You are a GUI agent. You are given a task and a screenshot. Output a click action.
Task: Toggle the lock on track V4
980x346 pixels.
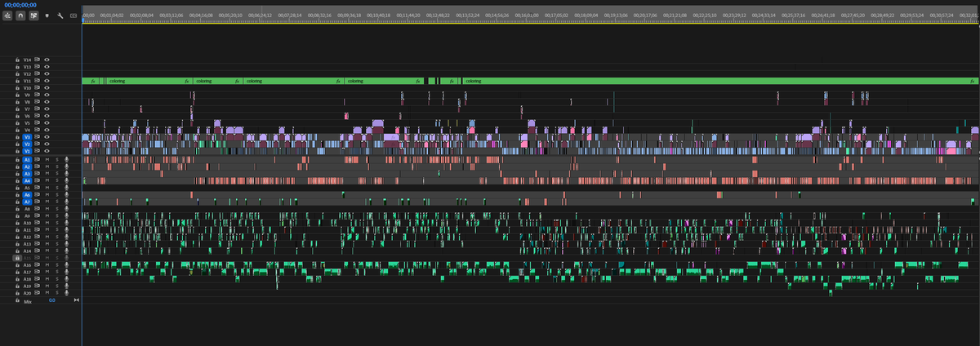(x=17, y=130)
